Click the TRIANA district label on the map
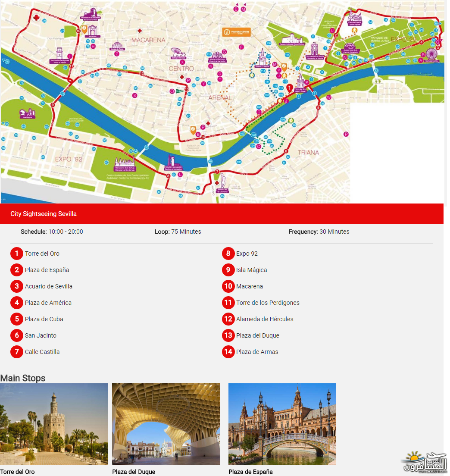Image resolution: width=450 pixels, height=476 pixels. (x=308, y=152)
